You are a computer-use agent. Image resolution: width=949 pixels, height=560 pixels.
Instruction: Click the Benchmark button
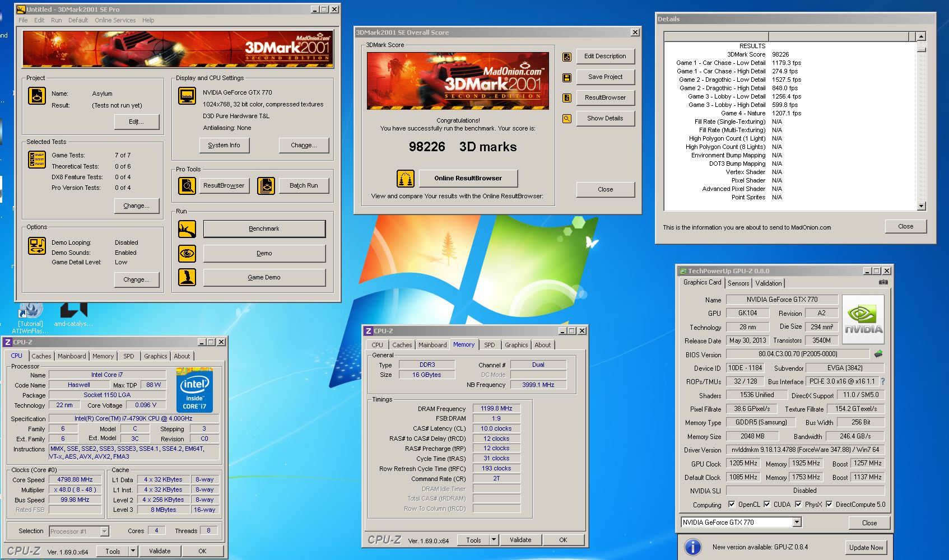(x=264, y=229)
